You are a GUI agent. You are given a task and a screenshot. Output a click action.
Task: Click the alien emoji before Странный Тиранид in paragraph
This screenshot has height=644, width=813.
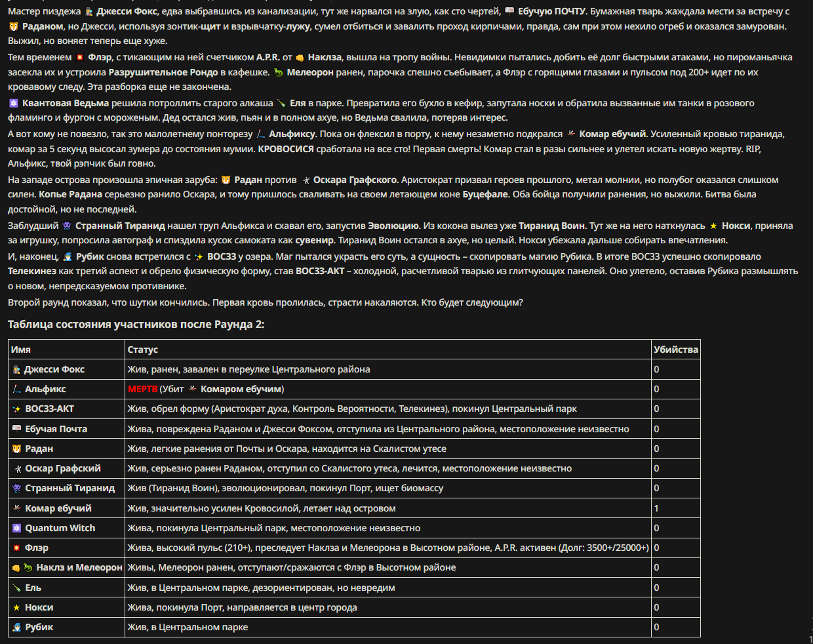pyautogui.click(x=67, y=226)
